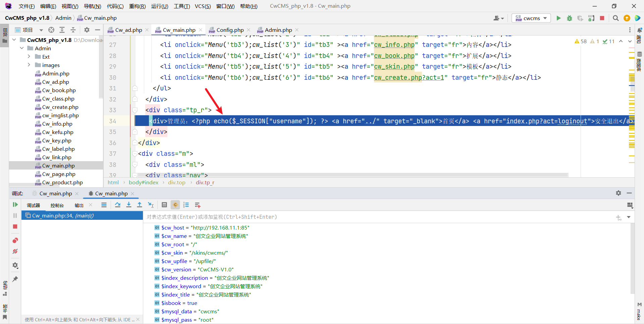Click the div.tp_r breadcrumb
This screenshot has width=644, height=324.
click(x=205, y=182)
